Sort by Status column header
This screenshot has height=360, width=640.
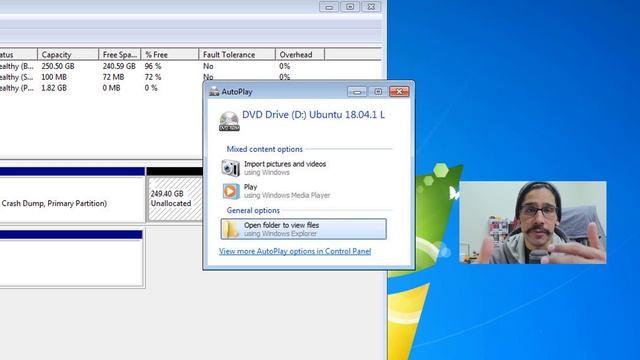pyautogui.click(x=18, y=54)
